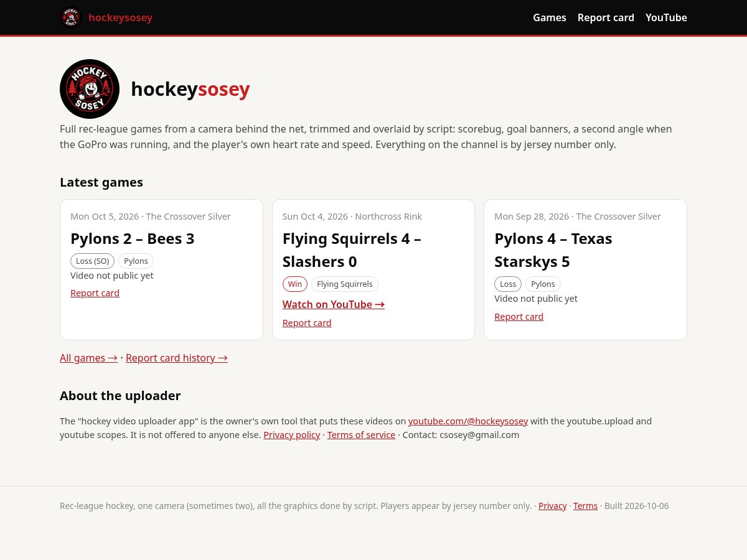Follow the All games link
The width and height of the screenshot is (747, 560).
click(x=88, y=358)
